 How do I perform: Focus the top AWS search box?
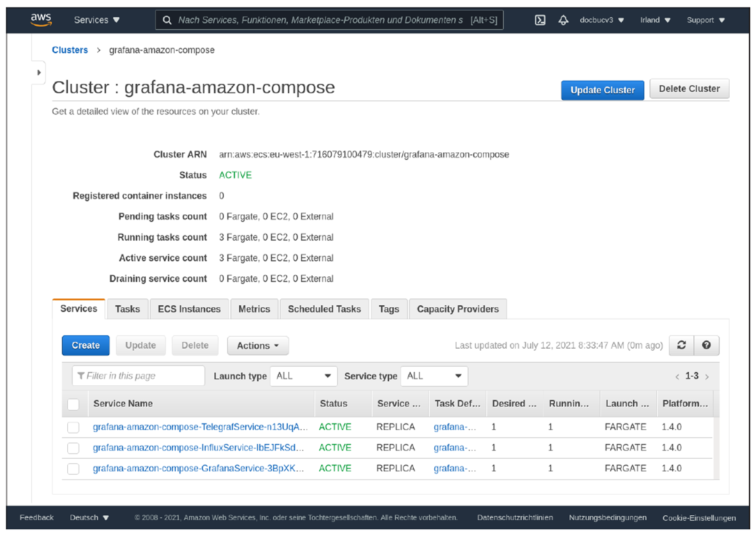tap(329, 20)
